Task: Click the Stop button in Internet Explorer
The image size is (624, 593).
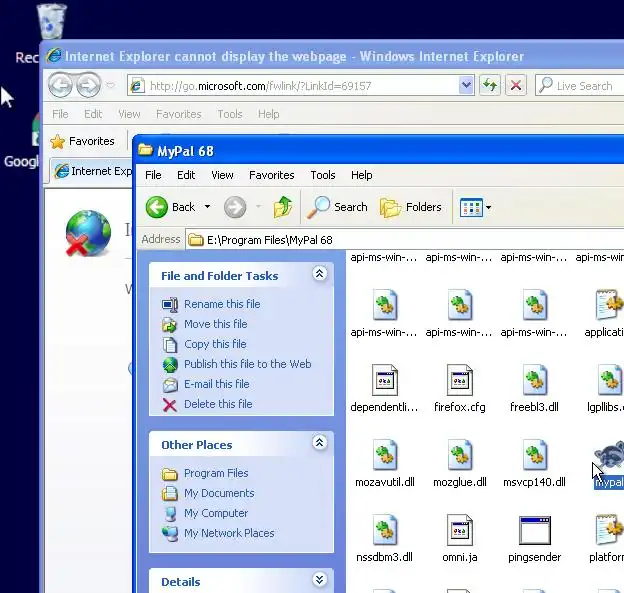Action: 516,85
